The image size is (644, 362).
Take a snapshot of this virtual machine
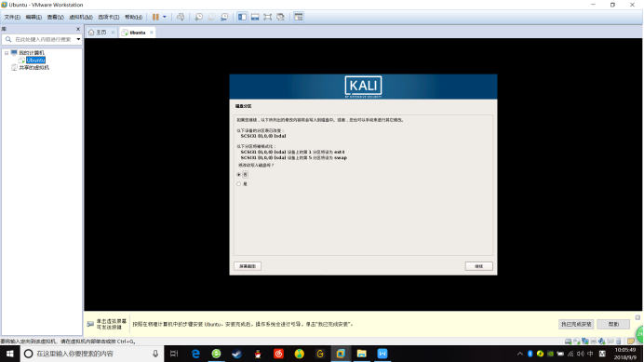pyautogui.click(x=199, y=17)
